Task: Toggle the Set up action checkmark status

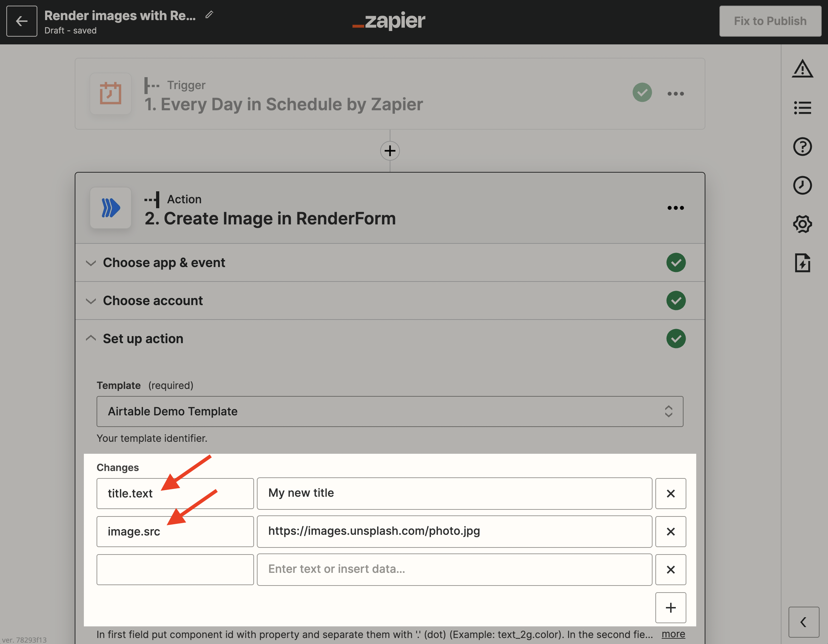Action: pyautogui.click(x=677, y=338)
